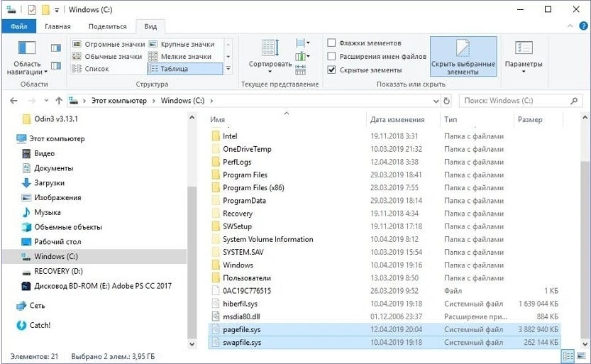Open the add columns icon dropdown
The width and height of the screenshot is (591, 364).
(303, 57)
